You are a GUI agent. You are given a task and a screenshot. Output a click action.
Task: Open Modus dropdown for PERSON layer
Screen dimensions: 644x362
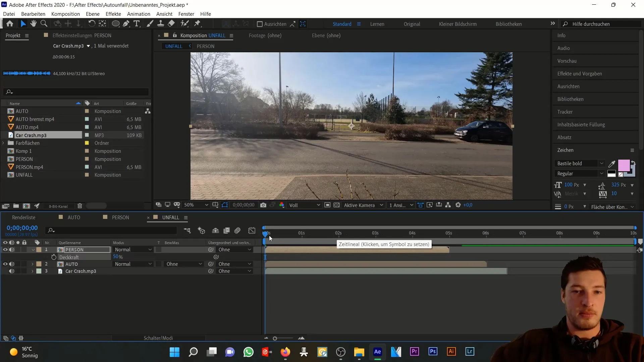click(x=133, y=250)
